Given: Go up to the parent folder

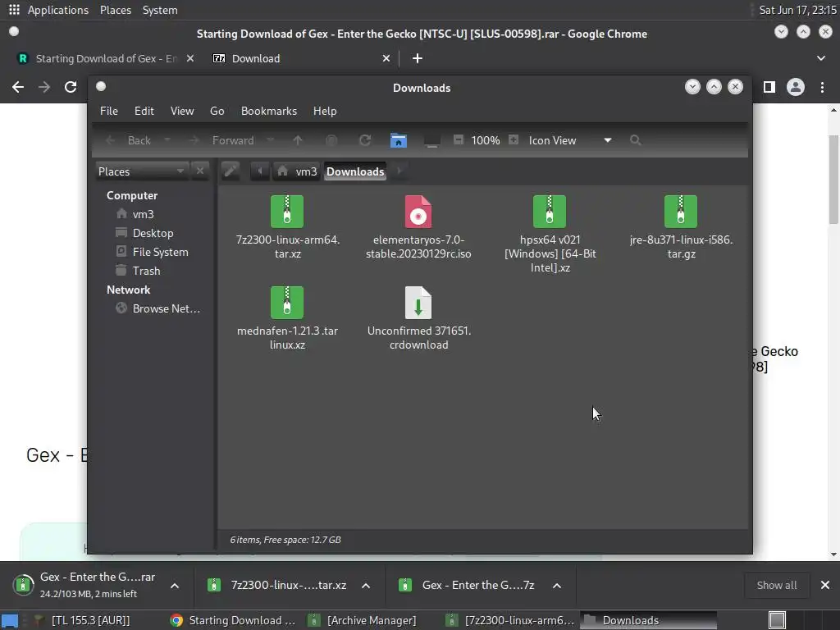Looking at the screenshot, I should pyautogui.click(x=298, y=140).
